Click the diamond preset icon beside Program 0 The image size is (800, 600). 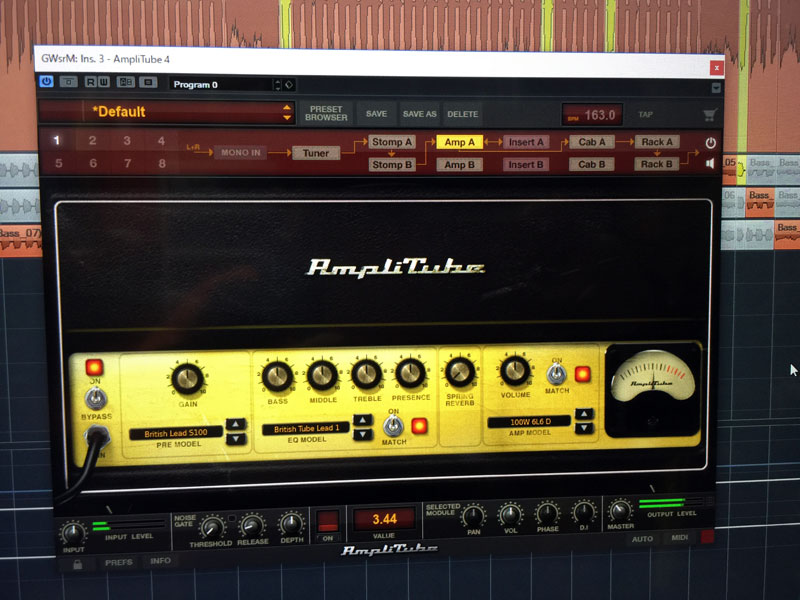click(289, 85)
